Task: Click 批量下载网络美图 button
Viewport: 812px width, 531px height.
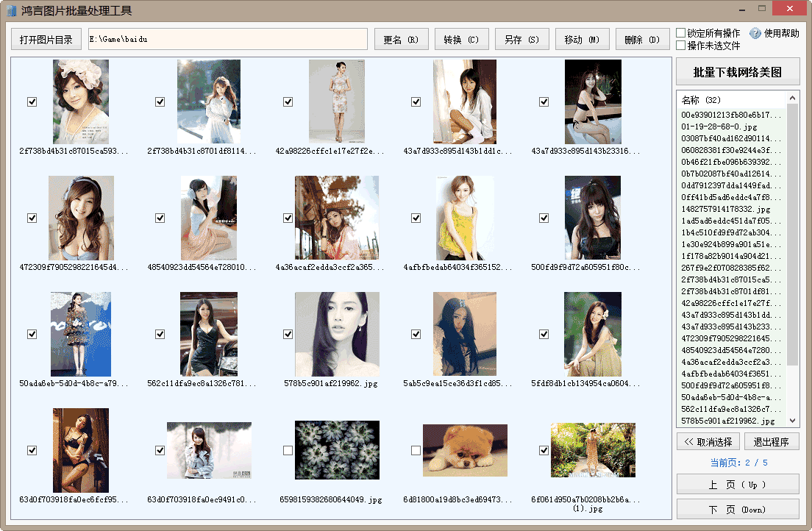Action: [738, 72]
